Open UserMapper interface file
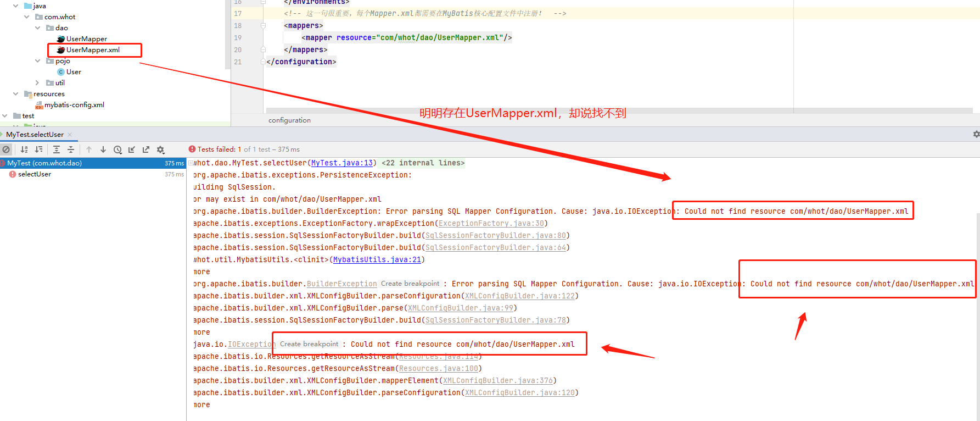Image resolution: width=980 pixels, height=421 pixels. tap(86, 39)
